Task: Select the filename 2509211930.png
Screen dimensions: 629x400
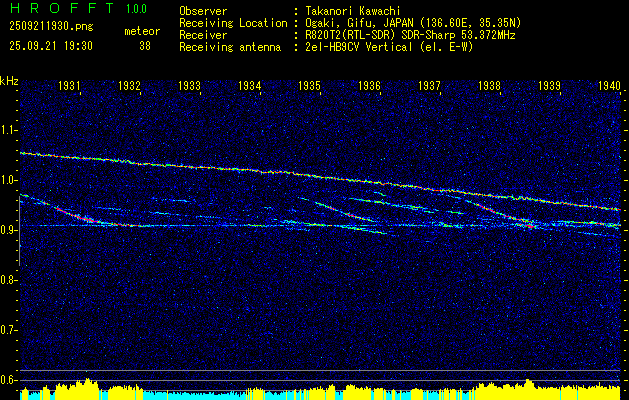Action: tap(51, 26)
